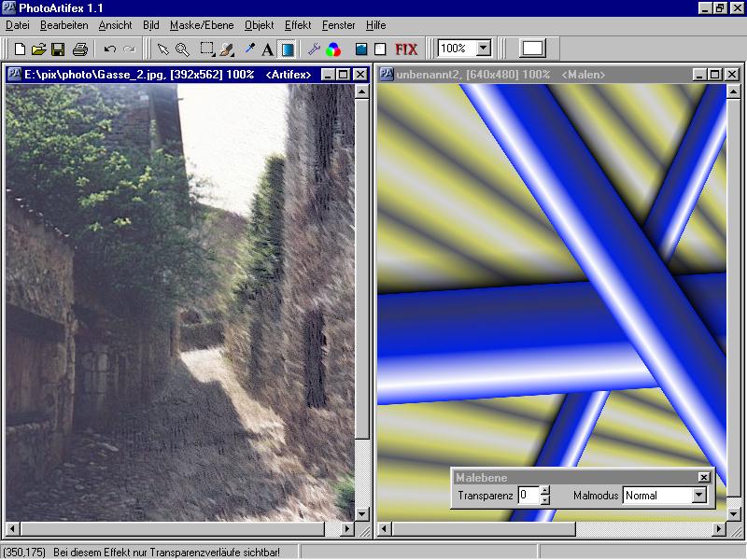
Task: Click scroll down arrow in Gasse_2.jpg window
Action: (362, 514)
